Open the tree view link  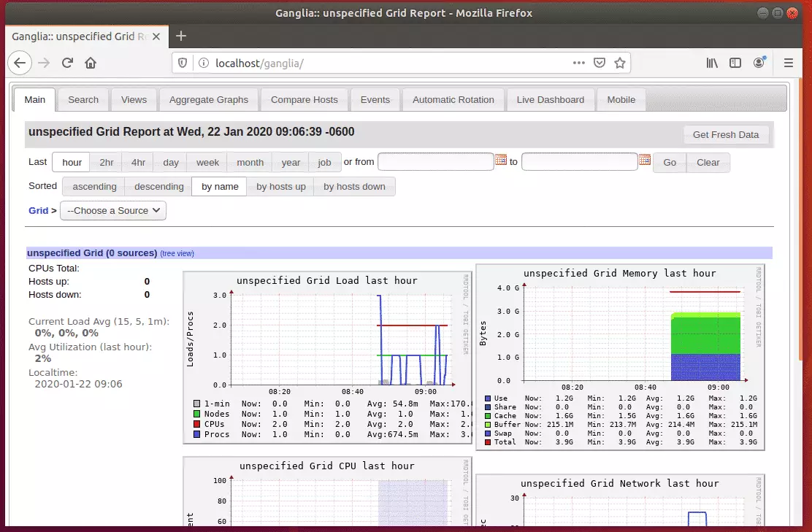[x=177, y=253]
